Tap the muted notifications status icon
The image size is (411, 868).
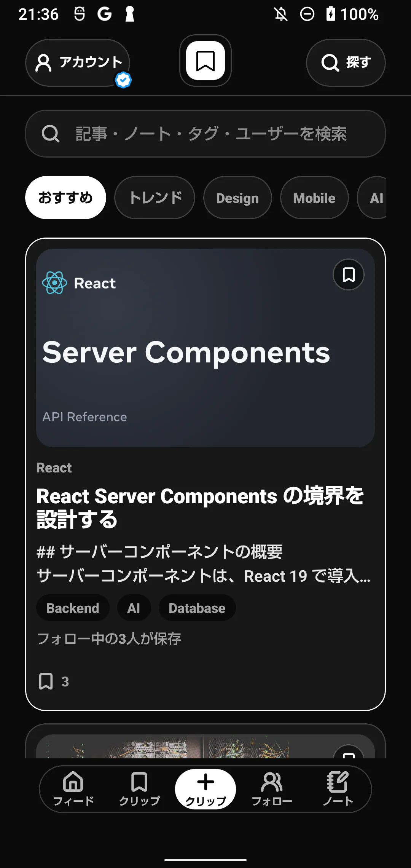tap(281, 14)
